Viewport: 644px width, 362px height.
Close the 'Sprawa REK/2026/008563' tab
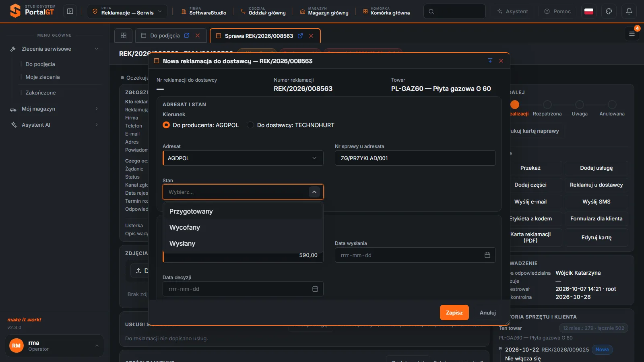311,36
